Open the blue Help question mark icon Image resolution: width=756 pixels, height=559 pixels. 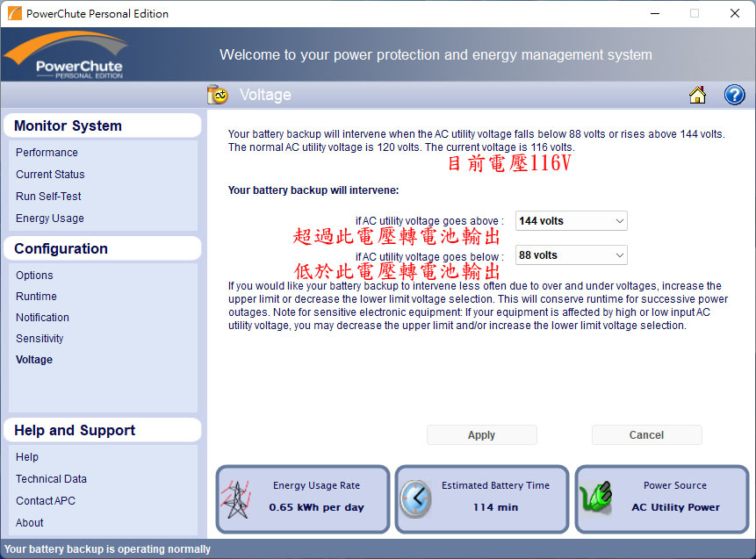click(x=734, y=95)
